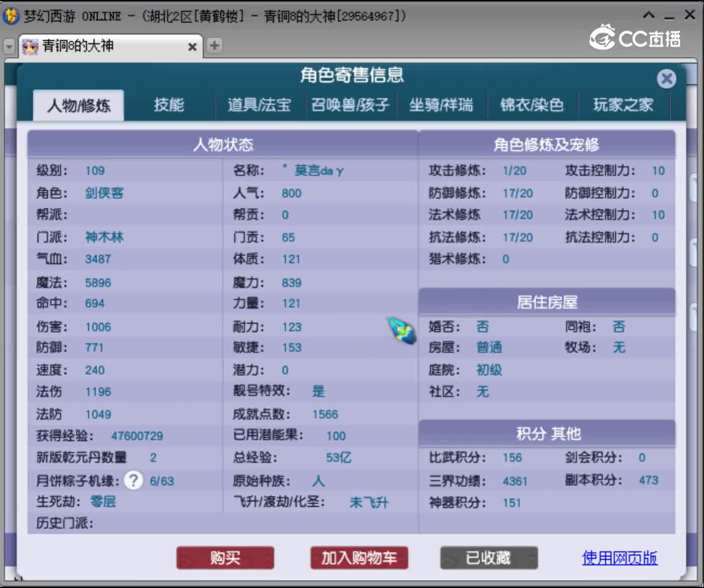Click the 敏捷 value 153

[x=291, y=347]
